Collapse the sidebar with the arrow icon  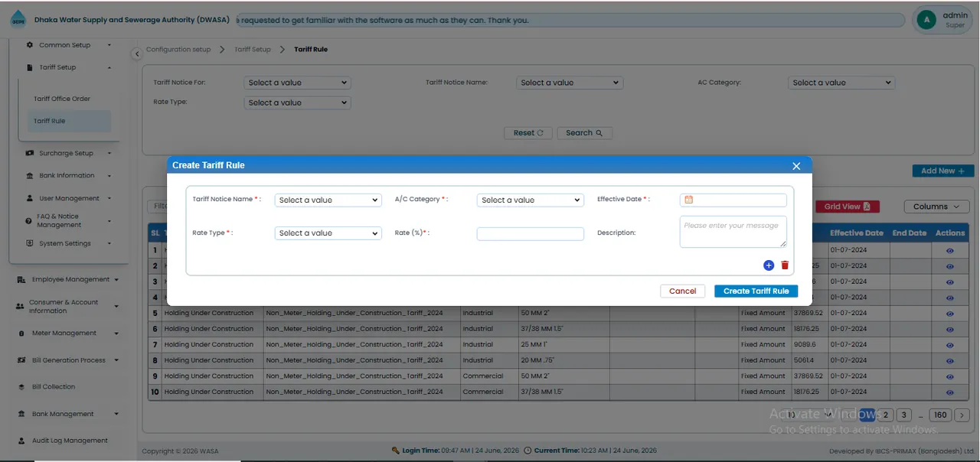tap(137, 54)
